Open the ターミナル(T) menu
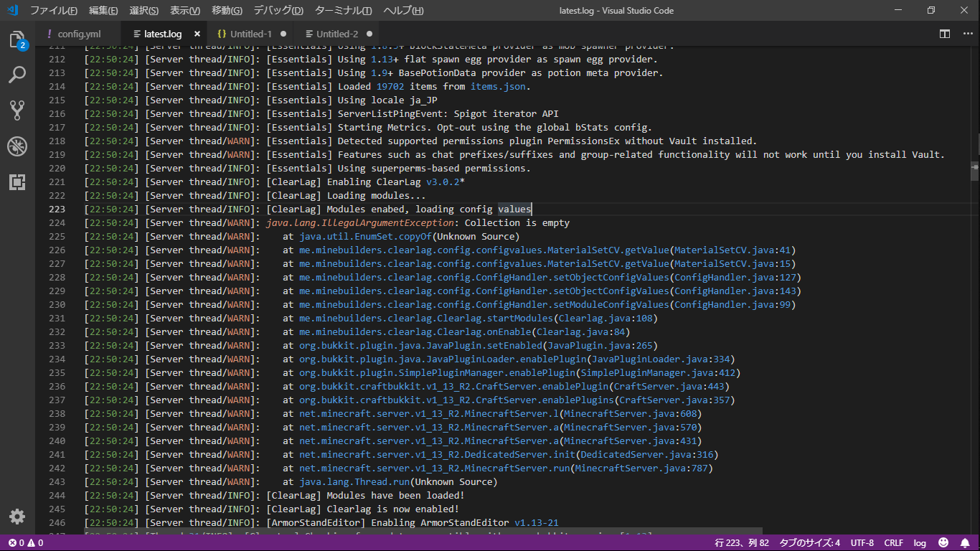 [343, 11]
